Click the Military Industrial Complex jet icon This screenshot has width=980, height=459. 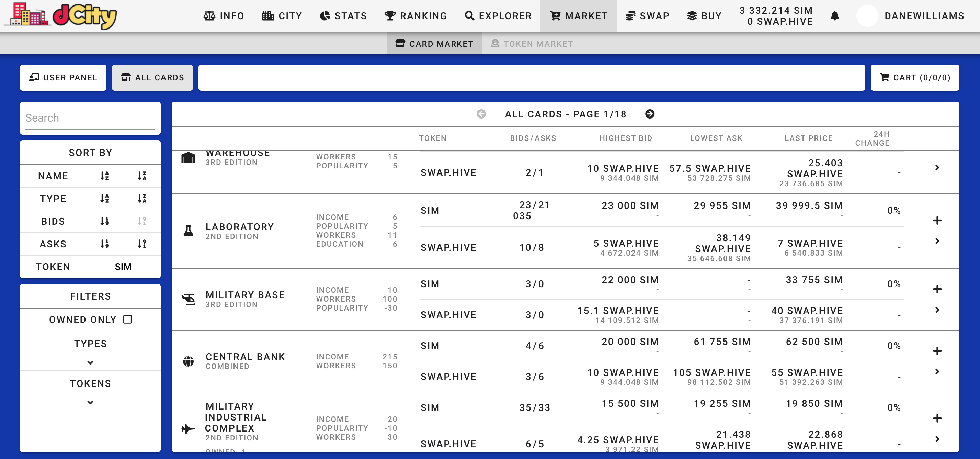click(x=188, y=428)
